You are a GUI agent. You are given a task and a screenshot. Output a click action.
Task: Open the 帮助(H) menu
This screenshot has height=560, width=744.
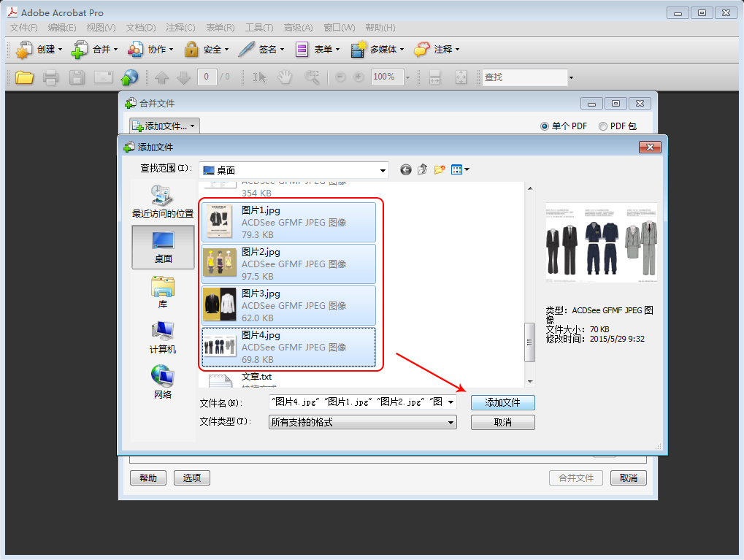point(380,28)
